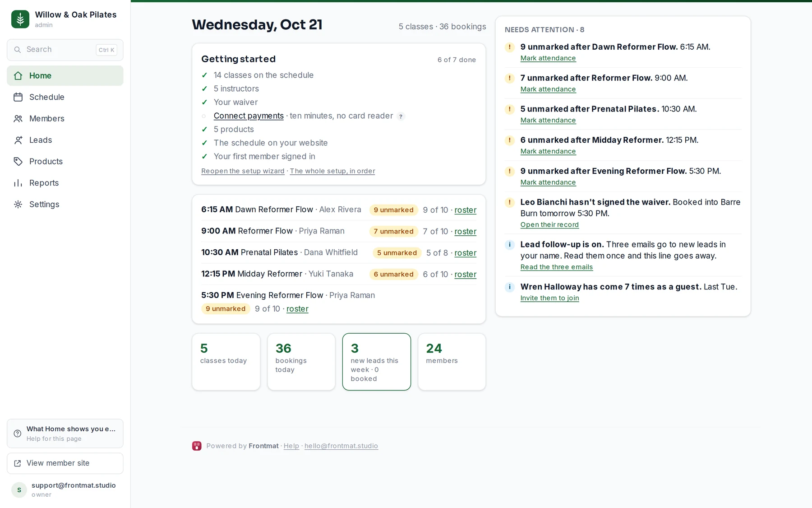Screen dimensions: 812x508
Task: Click the 3 new leads this week card
Action: (x=377, y=362)
